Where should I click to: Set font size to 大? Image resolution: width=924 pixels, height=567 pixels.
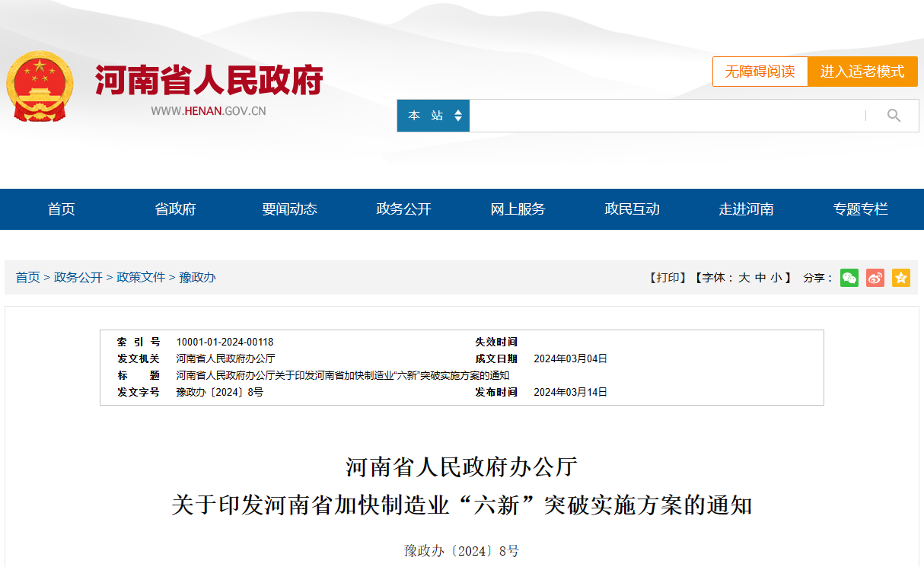pos(744,278)
